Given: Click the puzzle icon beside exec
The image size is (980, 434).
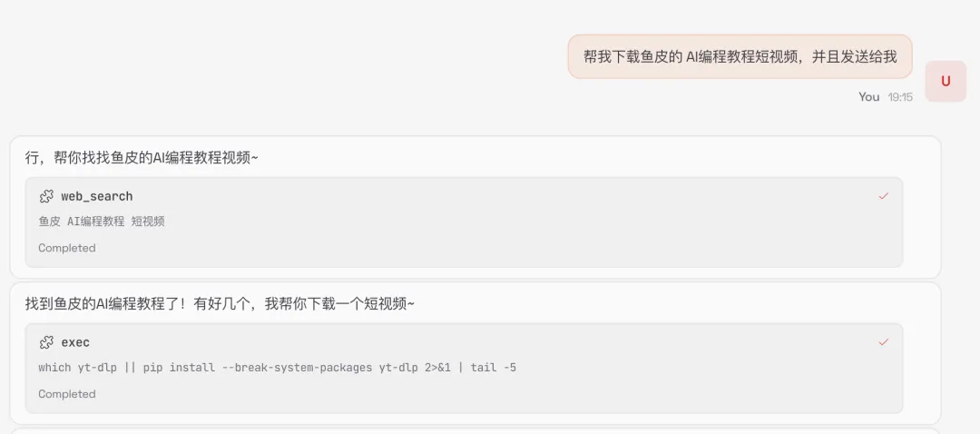Looking at the screenshot, I should pyautogui.click(x=46, y=342).
